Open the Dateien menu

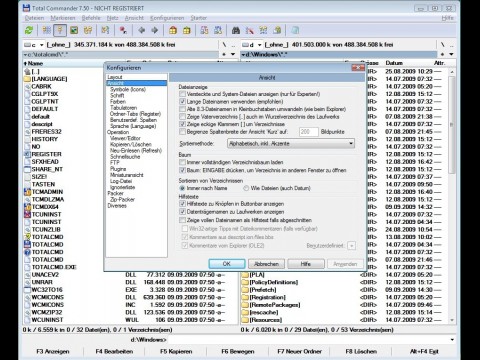coord(34,18)
